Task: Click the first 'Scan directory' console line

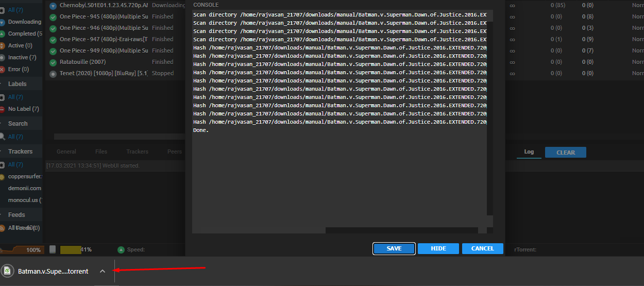Action: coord(340,15)
